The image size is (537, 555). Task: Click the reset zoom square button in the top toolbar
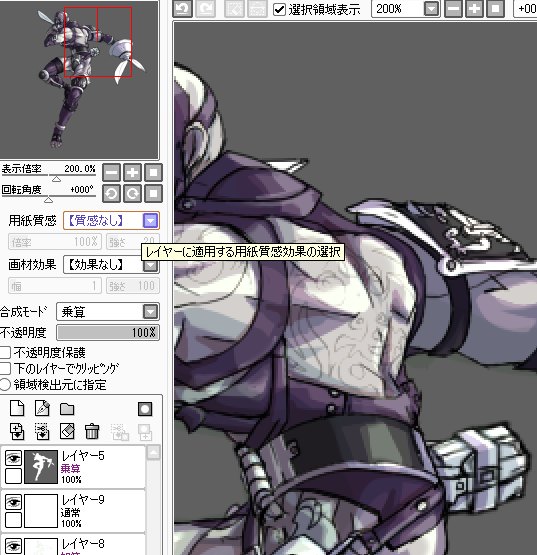496,8
